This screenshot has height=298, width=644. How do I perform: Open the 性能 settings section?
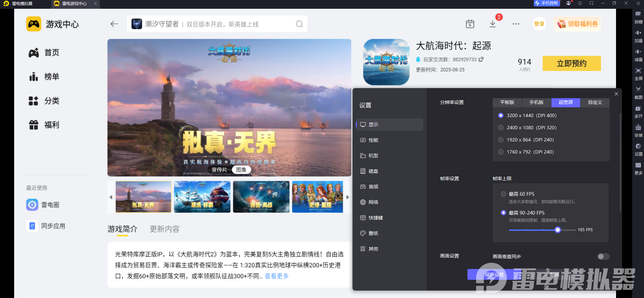click(x=373, y=140)
